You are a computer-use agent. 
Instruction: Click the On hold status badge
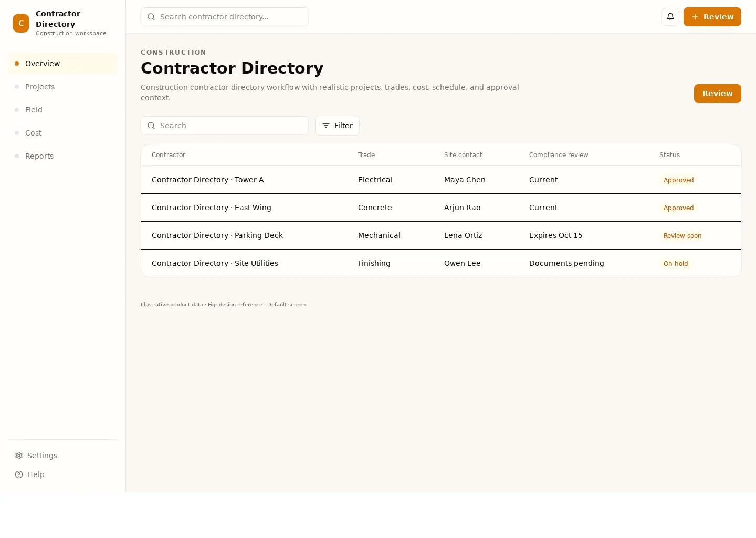tap(676, 263)
